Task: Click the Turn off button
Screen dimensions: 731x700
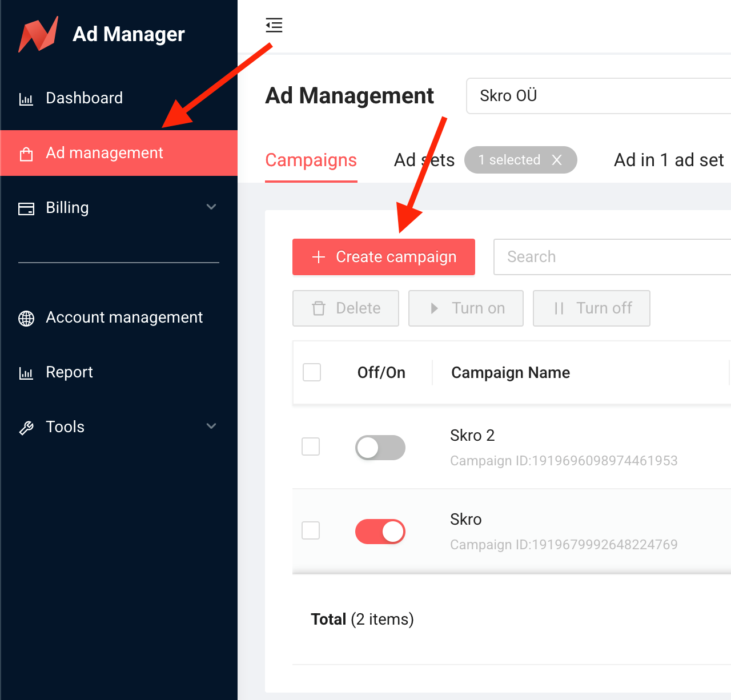Action: coord(592,308)
